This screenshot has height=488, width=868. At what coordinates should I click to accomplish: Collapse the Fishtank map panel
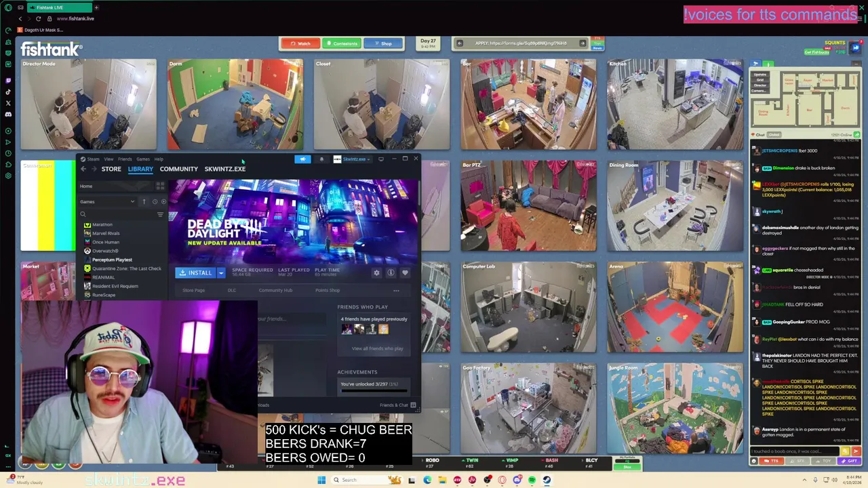click(856, 64)
